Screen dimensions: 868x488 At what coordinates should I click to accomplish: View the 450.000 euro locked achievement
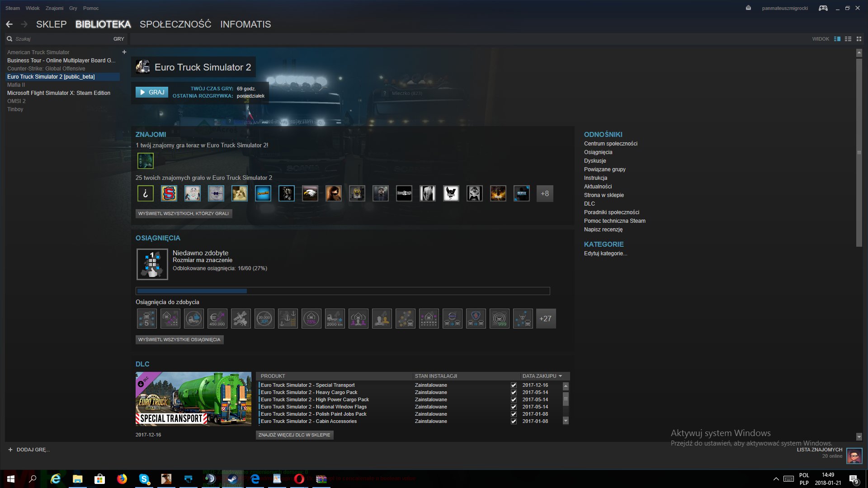[x=217, y=319]
